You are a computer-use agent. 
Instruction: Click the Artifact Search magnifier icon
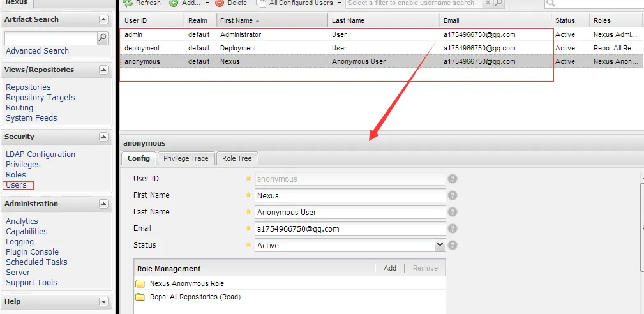click(102, 38)
